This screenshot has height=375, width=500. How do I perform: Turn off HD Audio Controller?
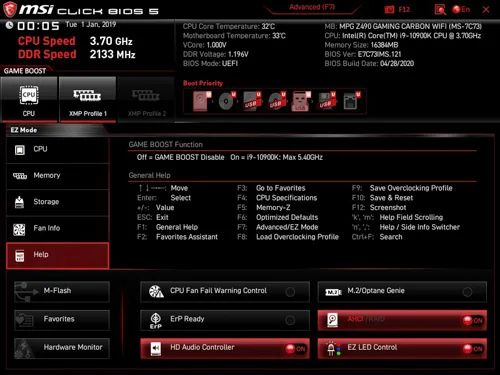pyautogui.click(x=225, y=348)
